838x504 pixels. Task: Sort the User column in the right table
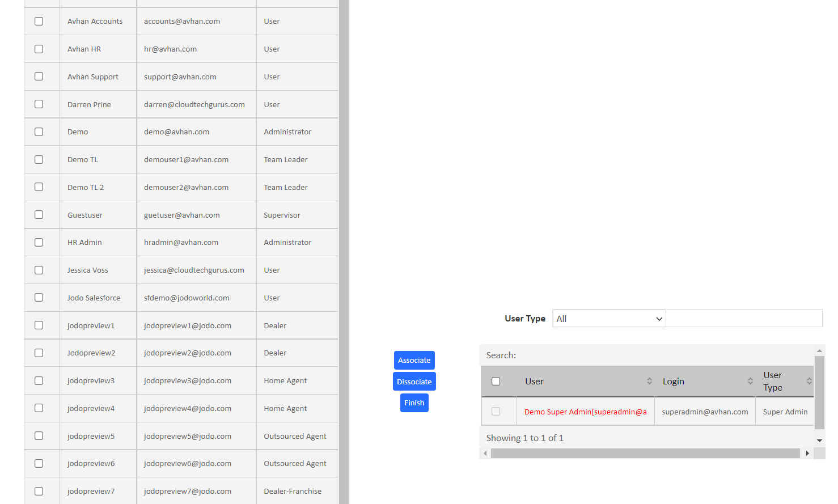point(650,381)
